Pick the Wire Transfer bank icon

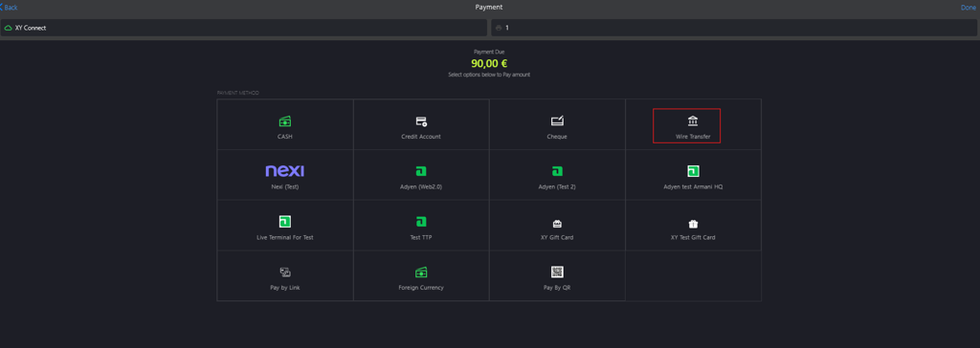[x=693, y=121]
